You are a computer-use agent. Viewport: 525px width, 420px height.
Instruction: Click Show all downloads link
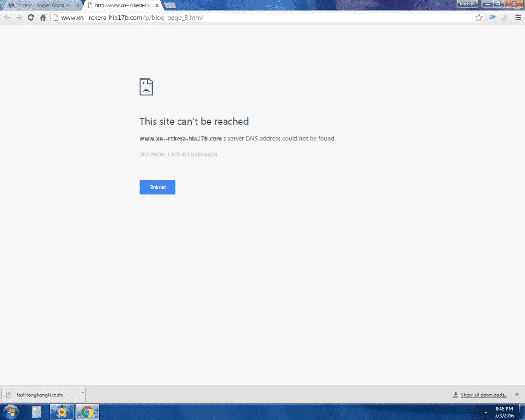(484, 395)
